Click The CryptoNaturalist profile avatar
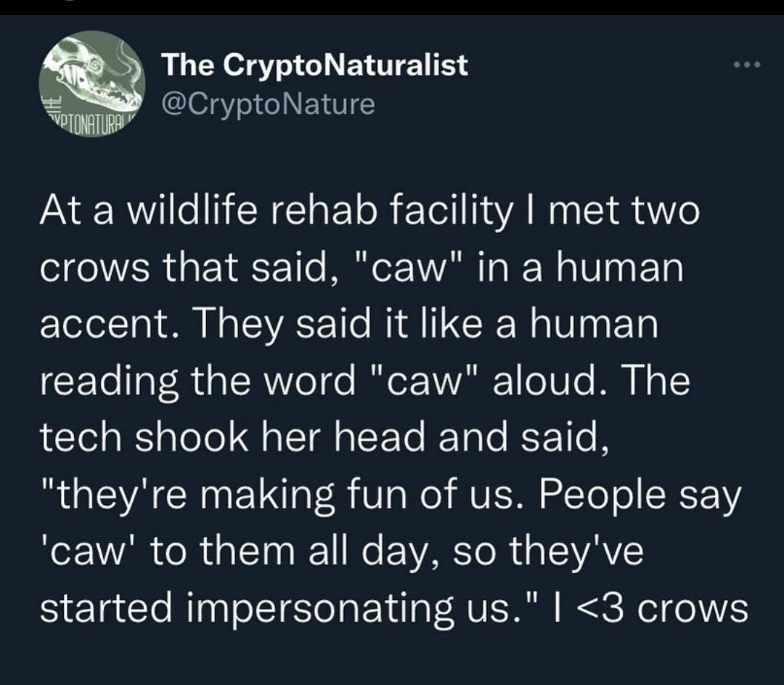Image resolution: width=784 pixels, height=685 pixels. (91, 85)
